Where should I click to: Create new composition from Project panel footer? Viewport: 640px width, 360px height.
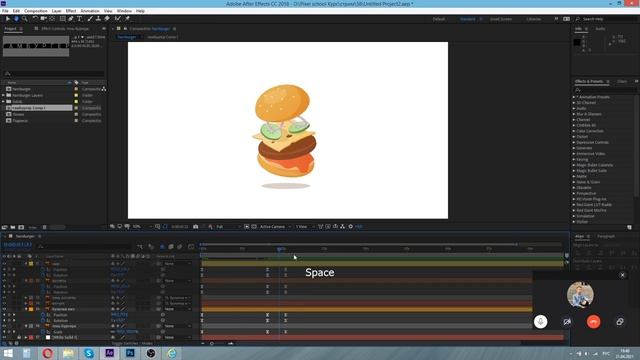[21, 227]
